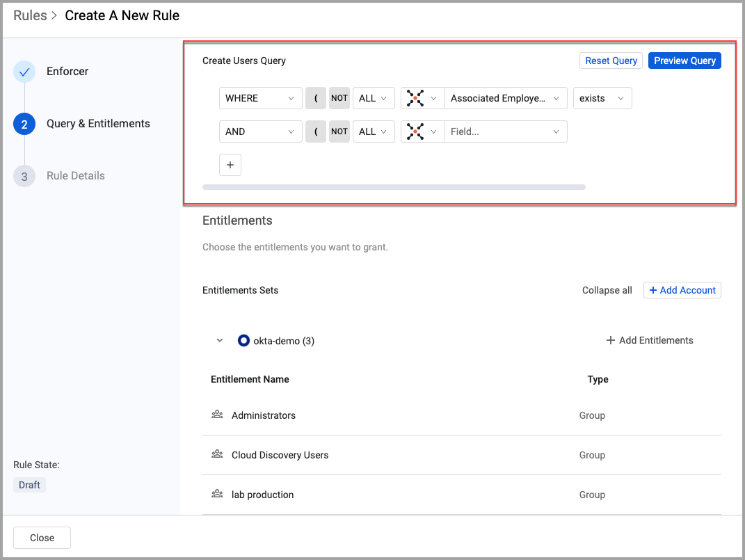Viewport: 745px width, 560px height.
Task: Toggle NOT on the AND condition row
Action: click(x=339, y=131)
